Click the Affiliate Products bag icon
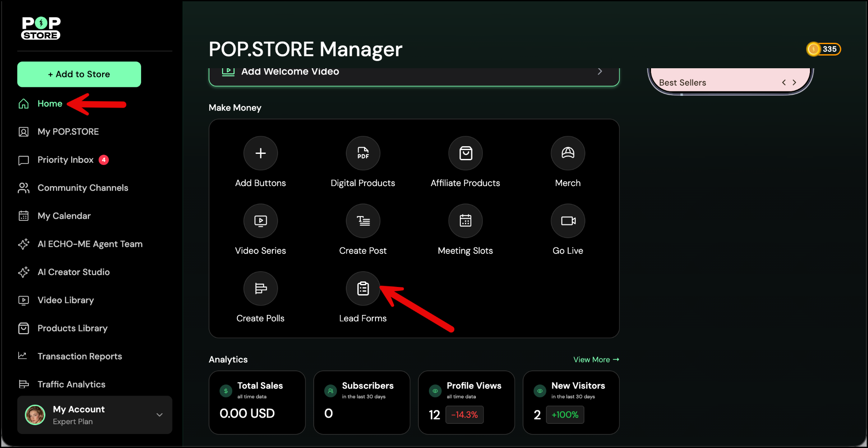 [x=465, y=153]
